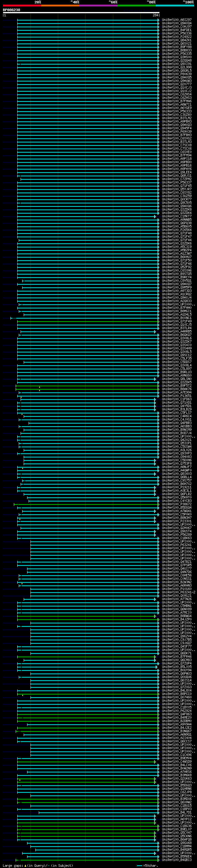Open the UniRef100_C1FD63 hit
Image resolution: width=197 pixels, height=868 pixels.
(x=176, y=399)
